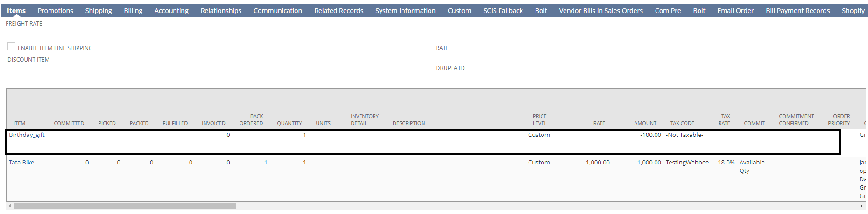Open the Relationships tab
868x214 pixels.
(x=221, y=11)
